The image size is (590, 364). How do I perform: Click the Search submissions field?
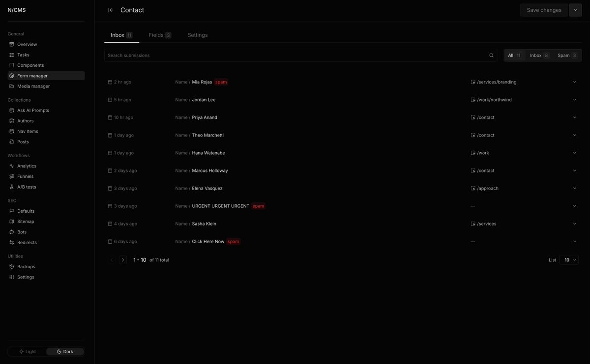[300, 56]
